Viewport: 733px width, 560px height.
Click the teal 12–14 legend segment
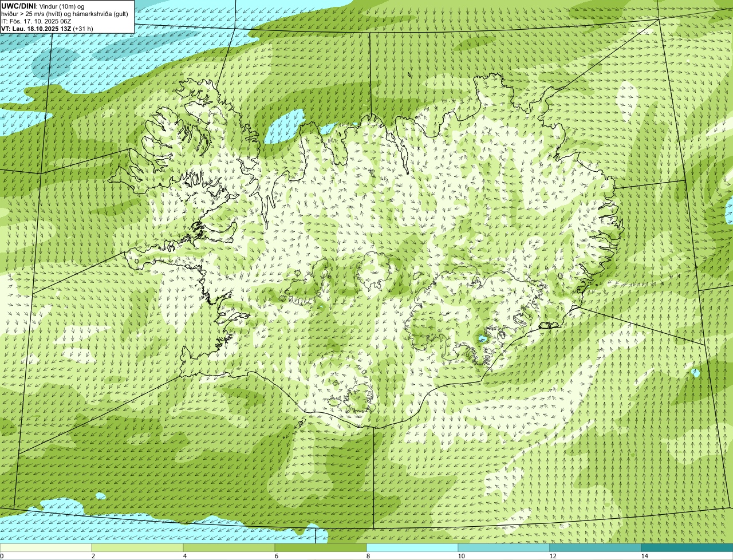[x=596, y=547]
